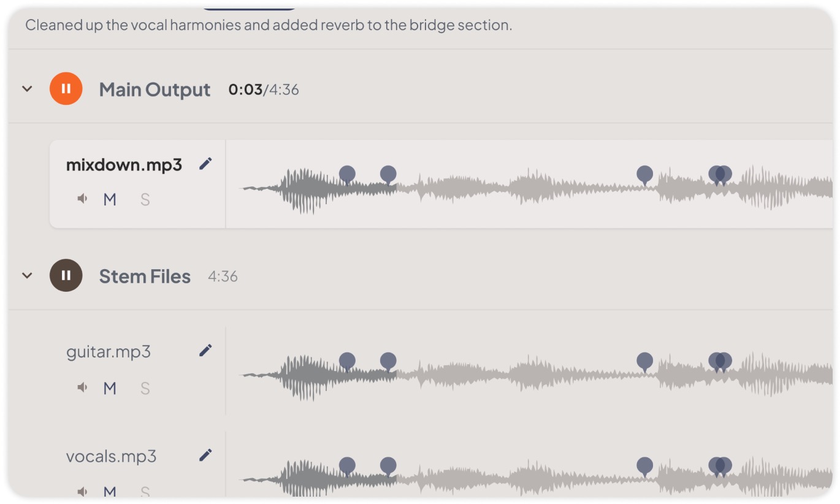The width and height of the screenshot is (840, 504).
Task: Rename mixdown.mp3 with the pencil icon
Action: pos(205,164)
